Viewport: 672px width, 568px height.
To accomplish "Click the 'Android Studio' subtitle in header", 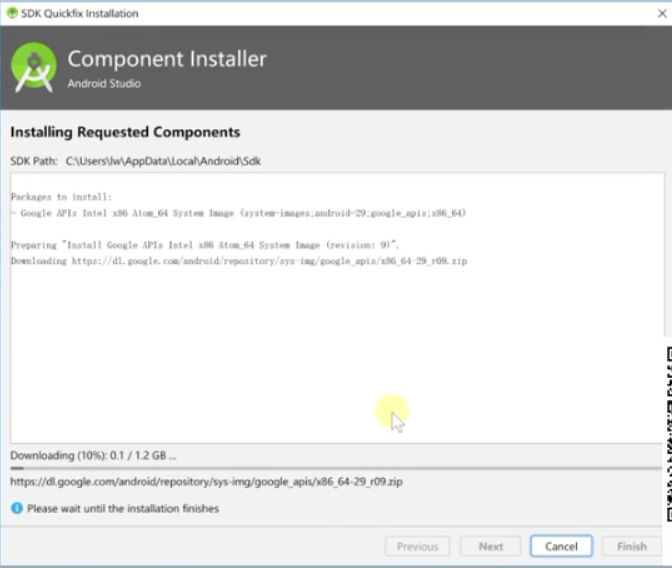I will 104,84.
